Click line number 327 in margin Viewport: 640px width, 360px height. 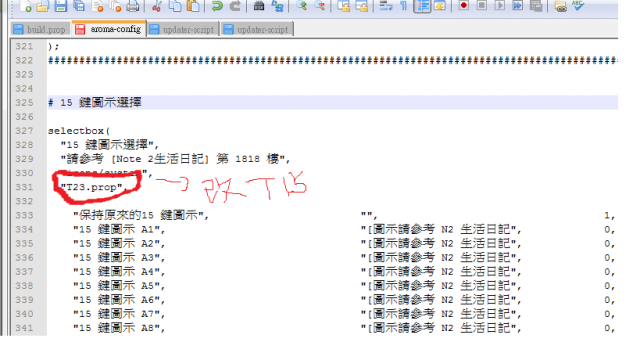tap(24, 131)
